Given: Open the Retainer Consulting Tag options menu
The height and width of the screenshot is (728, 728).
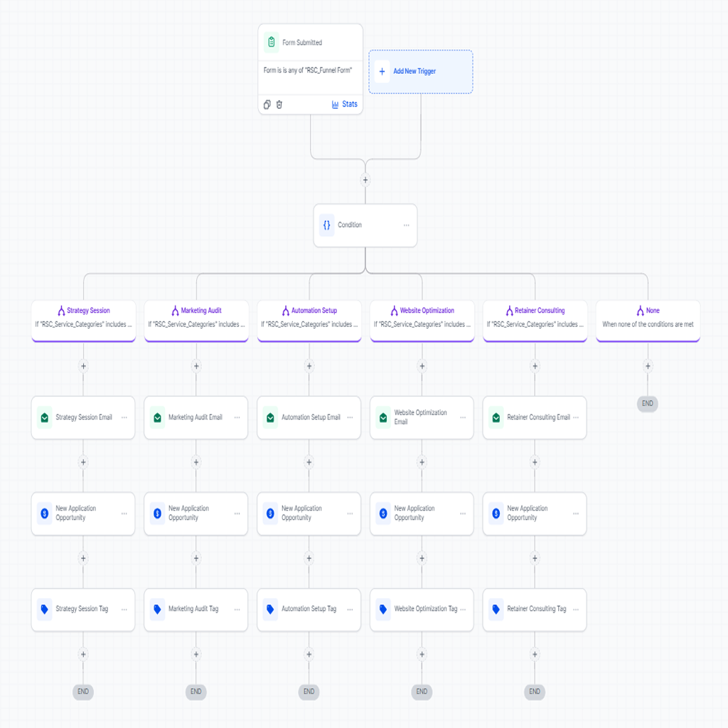Looking at the screenshot, I should tap(576, 609).
